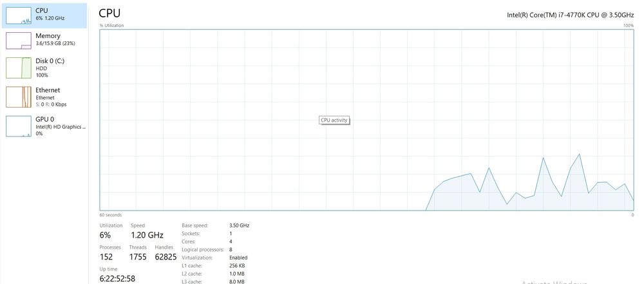This screenshot has height=284, width=644.
Task: Click the CPU activity tooltip
Action: click(334, 120)
